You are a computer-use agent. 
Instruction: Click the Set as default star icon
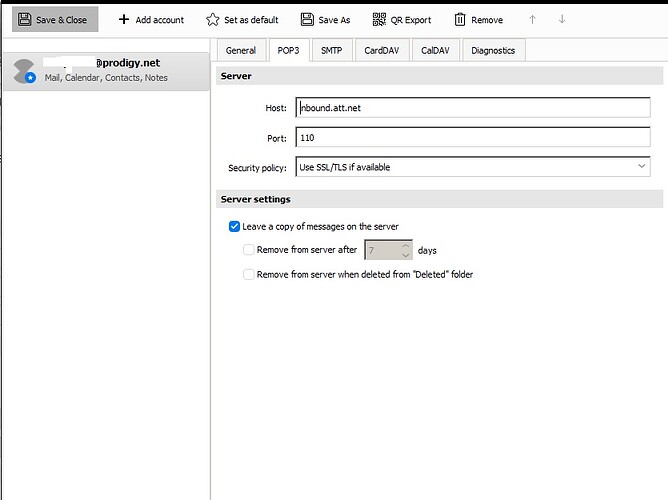[x=212, y=19]
